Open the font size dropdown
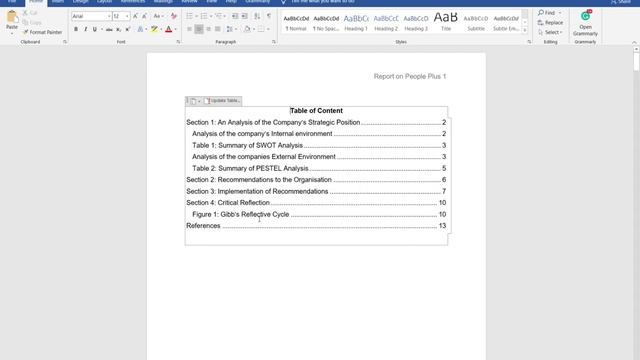640x360 pixels. pos(127,16)
